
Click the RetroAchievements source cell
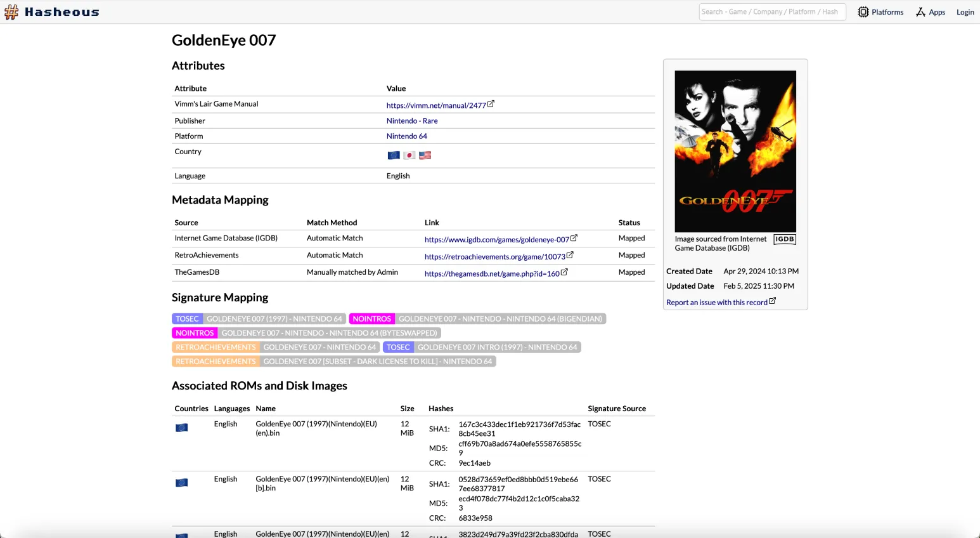coord(207,255)
